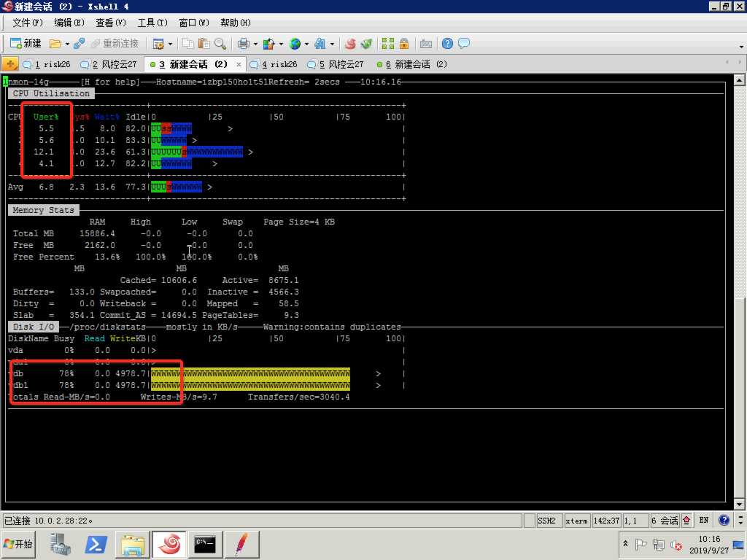The width and height of the screenshot is (747, 560).
Task: Click the 6 会话 sessions count cell
Action: point(665,521)
